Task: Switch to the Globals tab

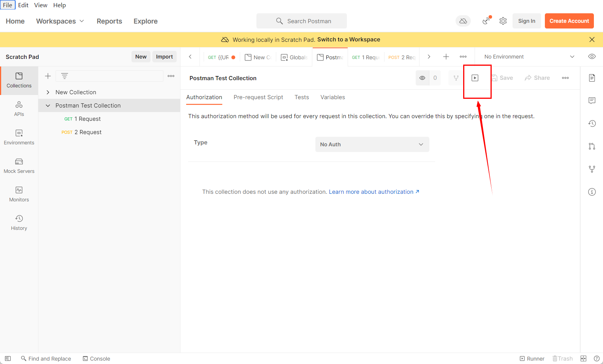Action: pyautogui.click(x=294, y=57)
